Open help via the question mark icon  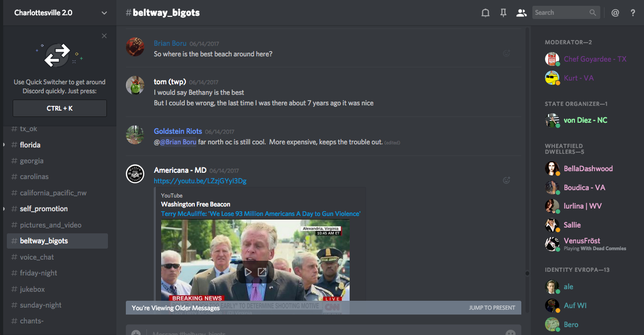[633, 13]
